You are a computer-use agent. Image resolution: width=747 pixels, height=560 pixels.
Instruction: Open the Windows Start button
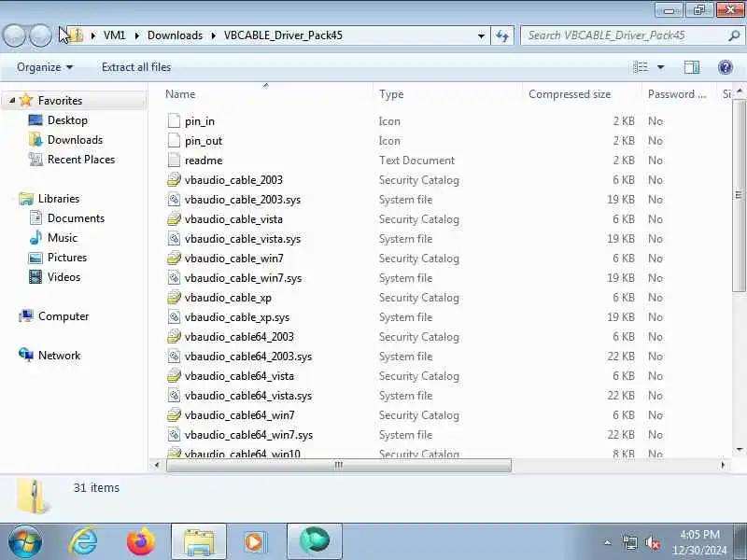click(x=25, y=541)
